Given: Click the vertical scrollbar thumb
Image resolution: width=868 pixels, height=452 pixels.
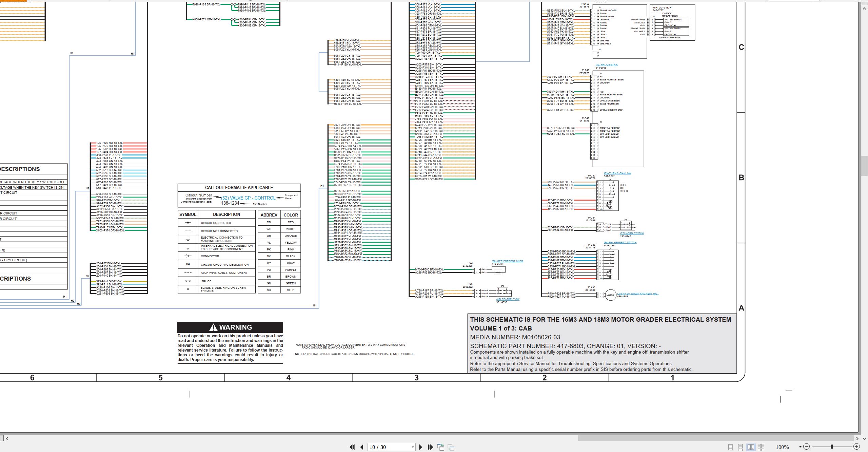Looking at the screenshot, I should [x=864, y=166].
